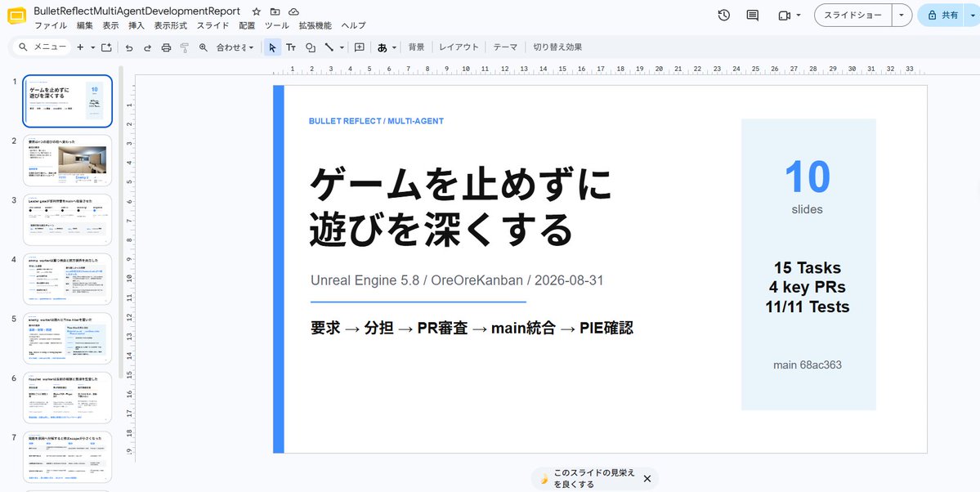Activate the paint format tool
This screenshot has width=980, height=492.
[x=185, y=47]
